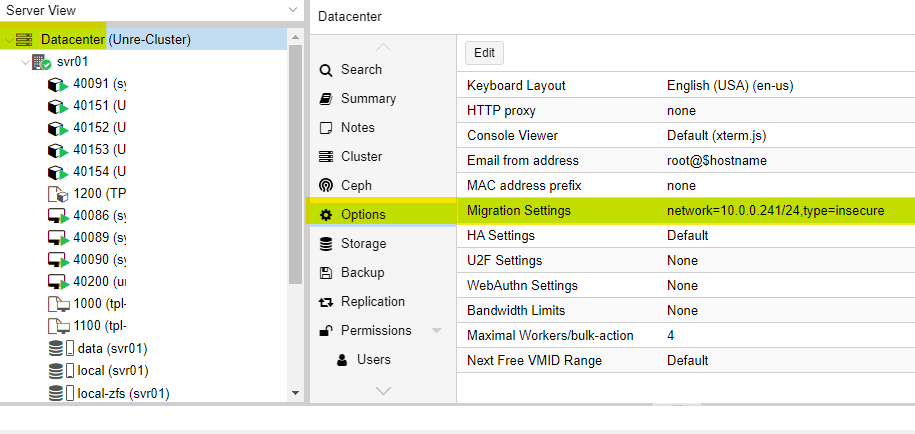
Task: Click the Edit button
Action: coord(484,52)
